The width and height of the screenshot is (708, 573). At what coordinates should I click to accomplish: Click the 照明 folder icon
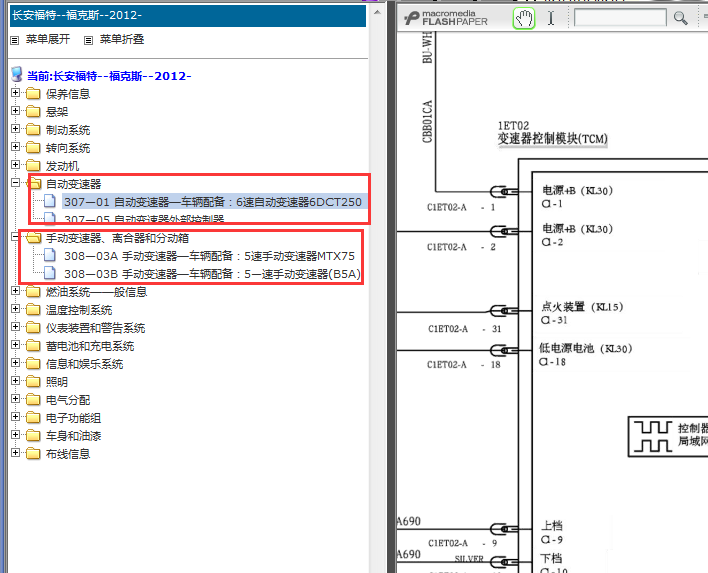33,382
